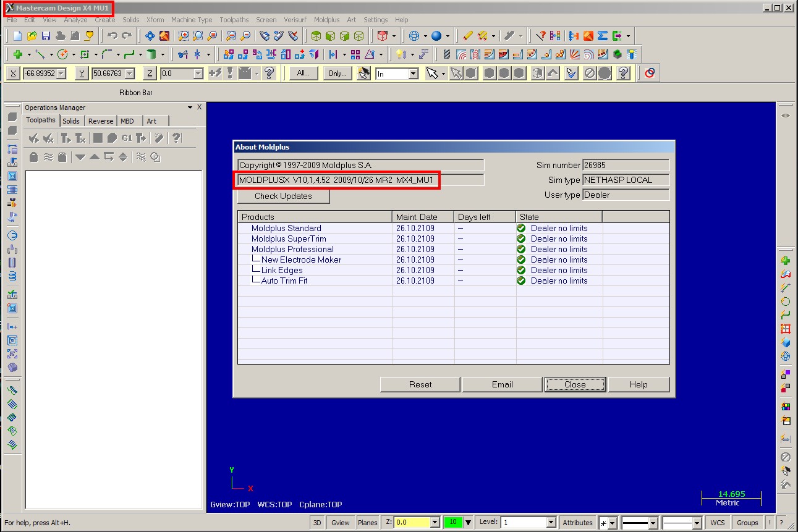
Task: Click the red cube icon in the top toolbar
Action: click(383, 36)
